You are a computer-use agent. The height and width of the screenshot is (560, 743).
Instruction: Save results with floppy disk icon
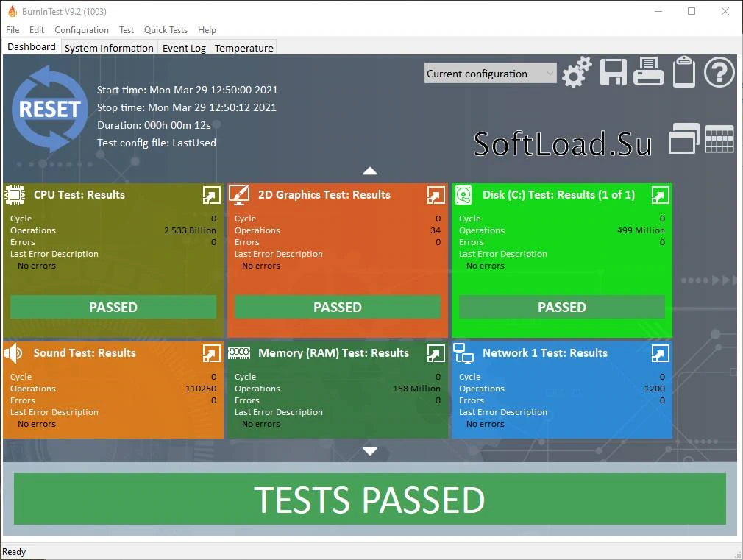[614, 73]
